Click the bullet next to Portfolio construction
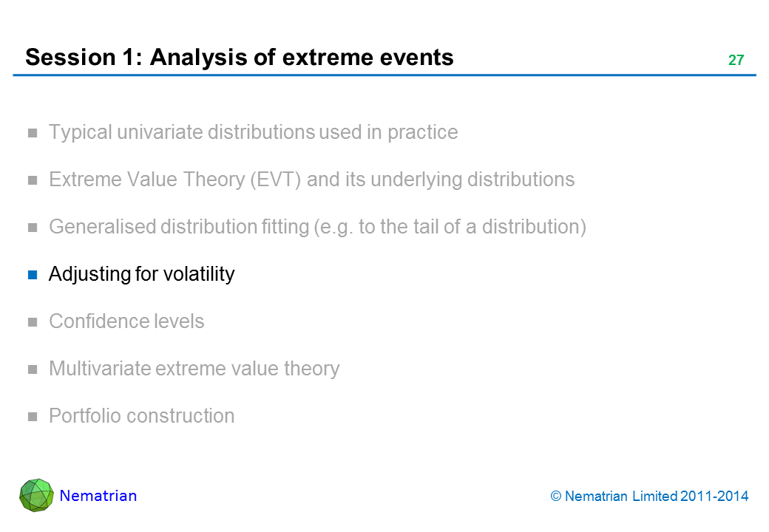The width and height of the screenshot is (769, 532). click(x=33, y=417)
